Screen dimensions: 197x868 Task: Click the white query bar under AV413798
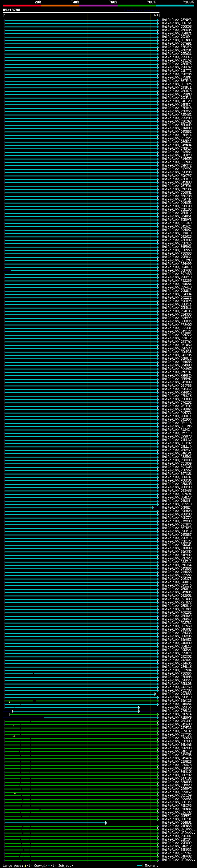coord(81,12)
